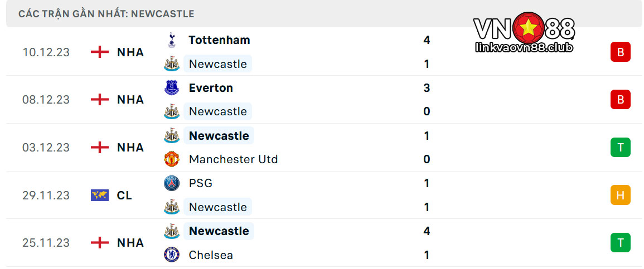Click the Manchester Utd club crest
The height and width of the screenshot is (269, 644).
pos(171,159)
